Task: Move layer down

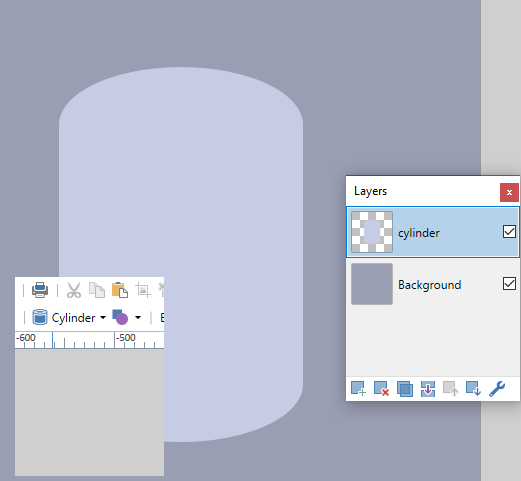Action: click(x=473, y=389)
